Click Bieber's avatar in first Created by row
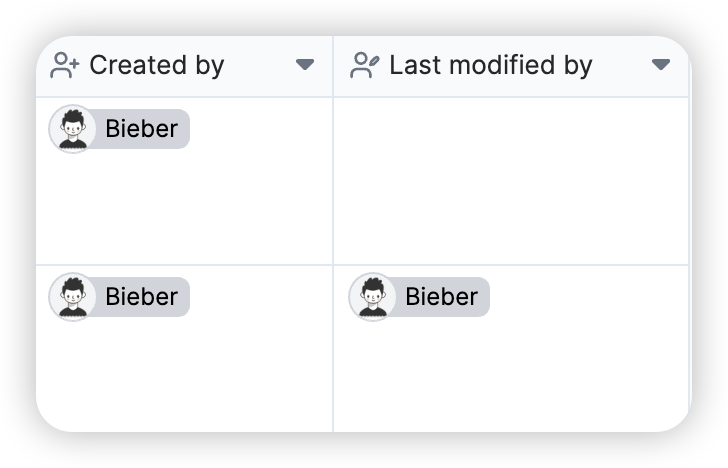728x468 pixels. tap(72, 129)
